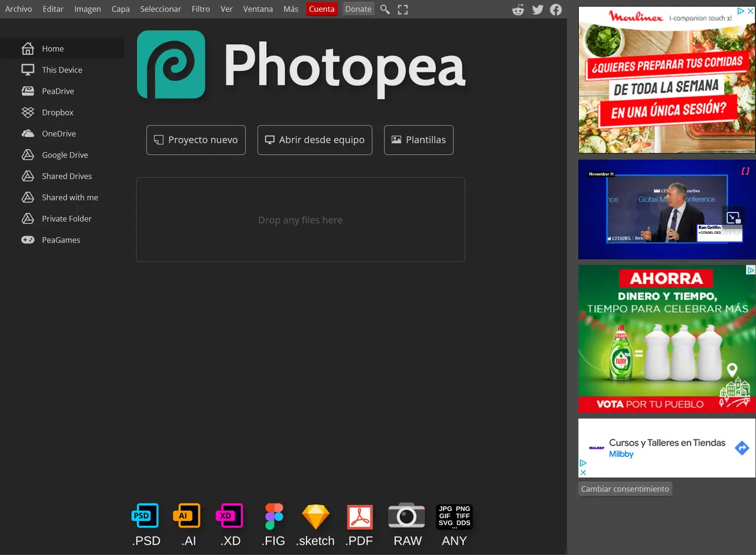Image resolution: width=756 pixels, height=555 pixels.
Task: Open the Capa menu
Action: point(120,9)
